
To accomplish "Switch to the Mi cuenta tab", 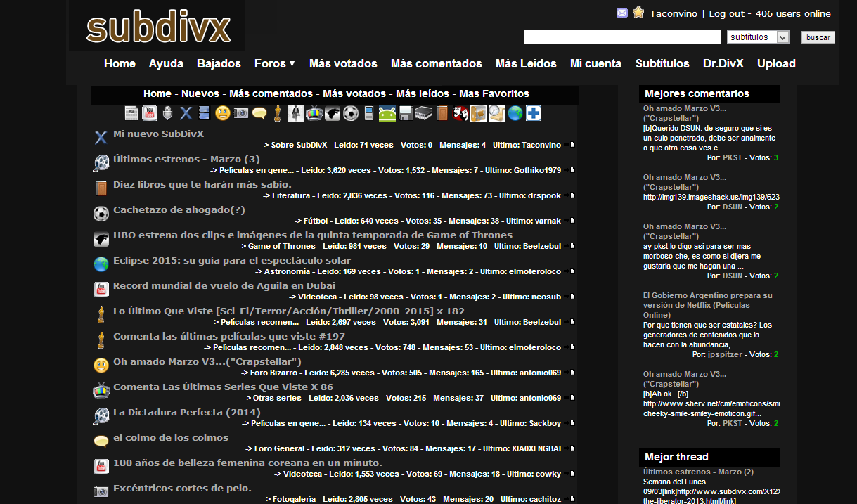I will (595, 63).
